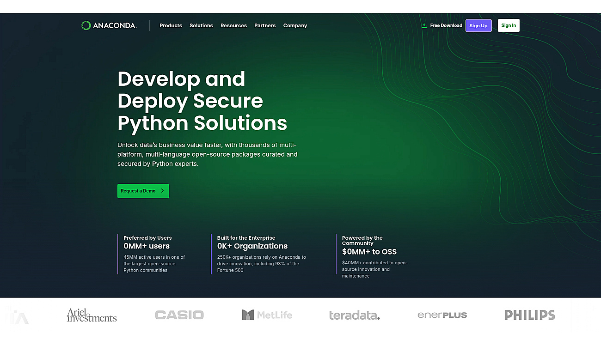Click the Free Download link
This screenshot has width=601, height=364.
pos(446,25)
